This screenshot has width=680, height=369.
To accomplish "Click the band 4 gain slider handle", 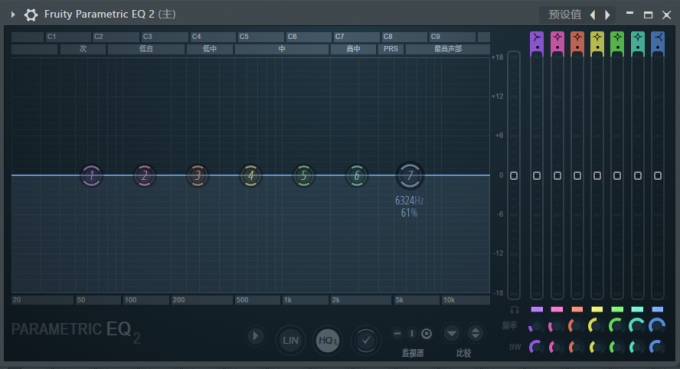I will pyautogui.click(x=597, y=176).
